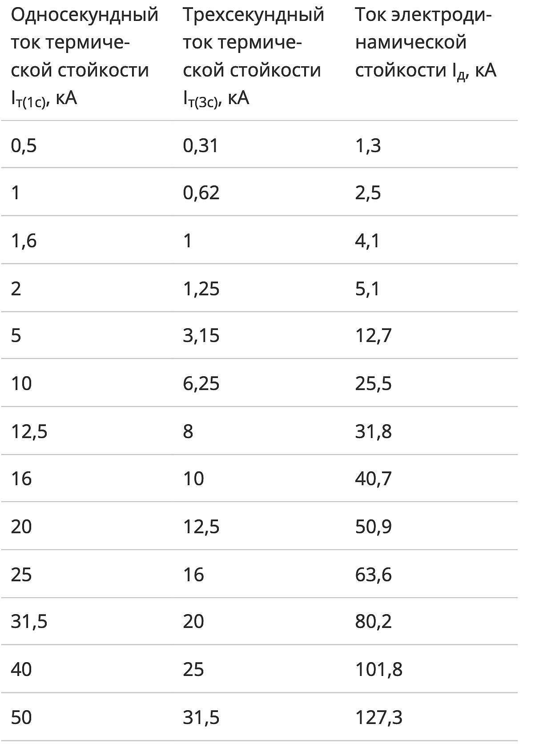Click the 1,3 kA cell

(x=368, y=145)
